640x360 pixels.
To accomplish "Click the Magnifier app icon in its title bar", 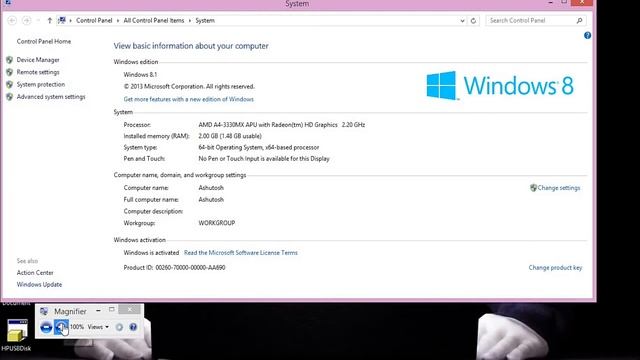I will (x=44, y=311).
